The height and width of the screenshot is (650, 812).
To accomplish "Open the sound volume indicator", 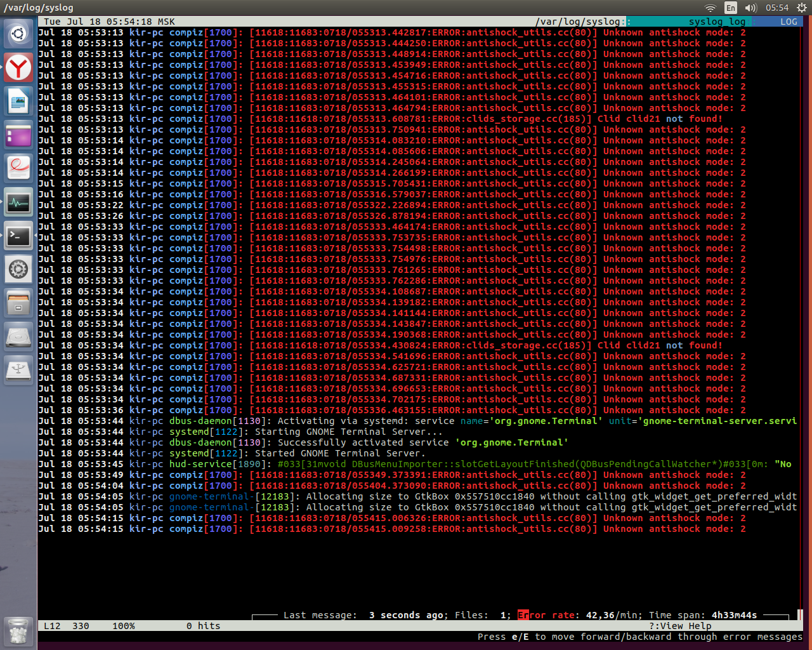I will (x=751, y=8).
